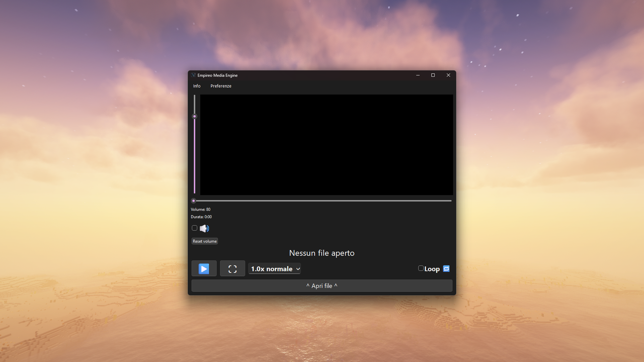Open the Info menu

197,86
